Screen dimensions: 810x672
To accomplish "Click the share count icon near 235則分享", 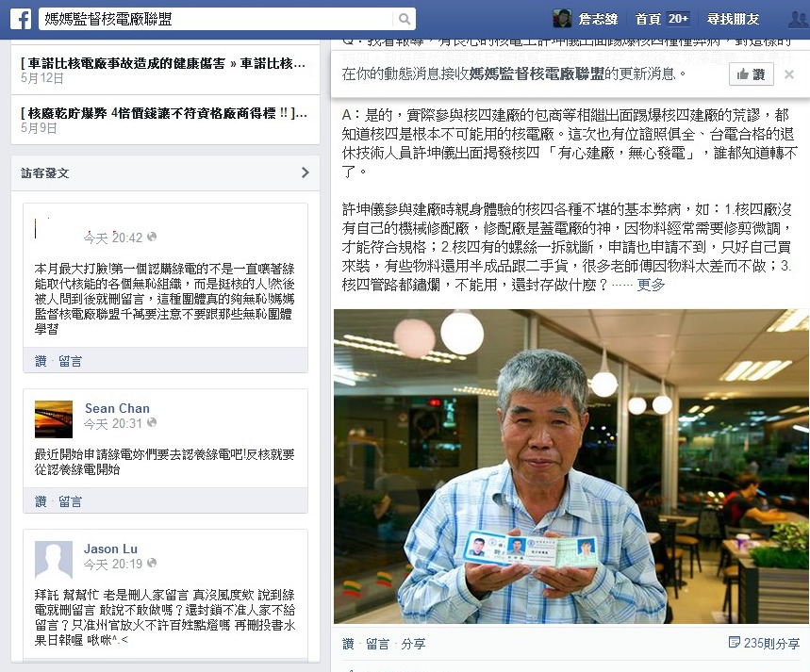I will click(734, 642).
